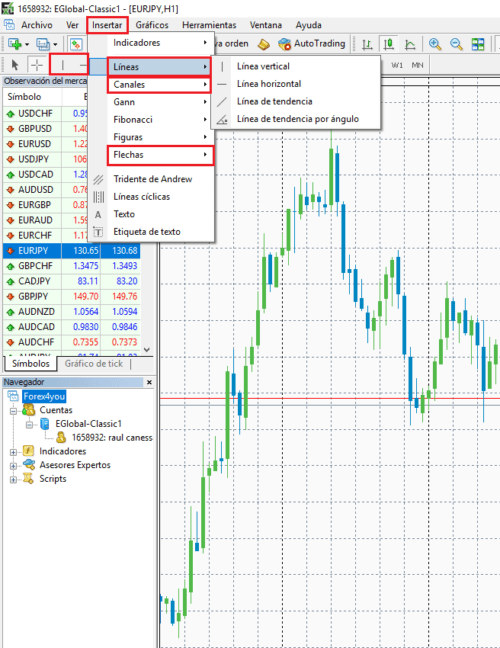500x648 pixels.
Task: Select the GBPUSD symbol row
Action: (45, 129)
